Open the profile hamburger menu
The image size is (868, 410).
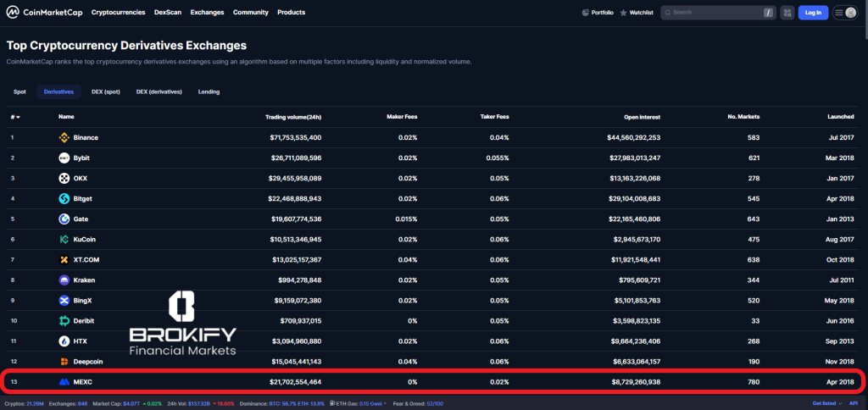[x=845, y=13]
